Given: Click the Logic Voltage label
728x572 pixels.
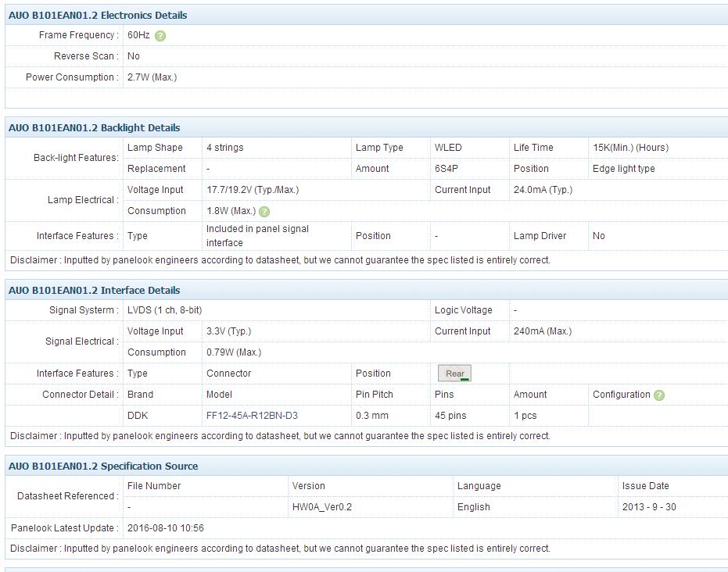Looking at the screenshot, I should click(x=464, y=310).
